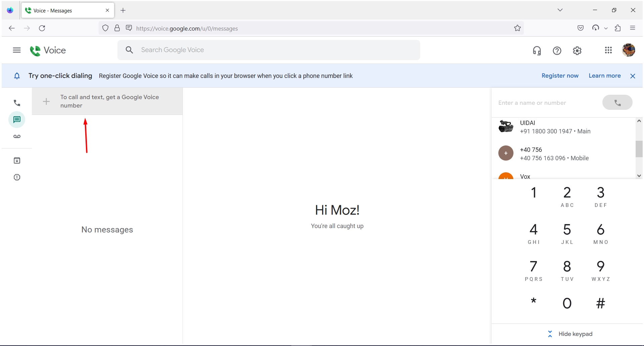The width and height of the screenshot is (644, 346).
Task: Expand the browser extensions chevron dropdown
Action: pyautogui.click(x=606, y=28)
